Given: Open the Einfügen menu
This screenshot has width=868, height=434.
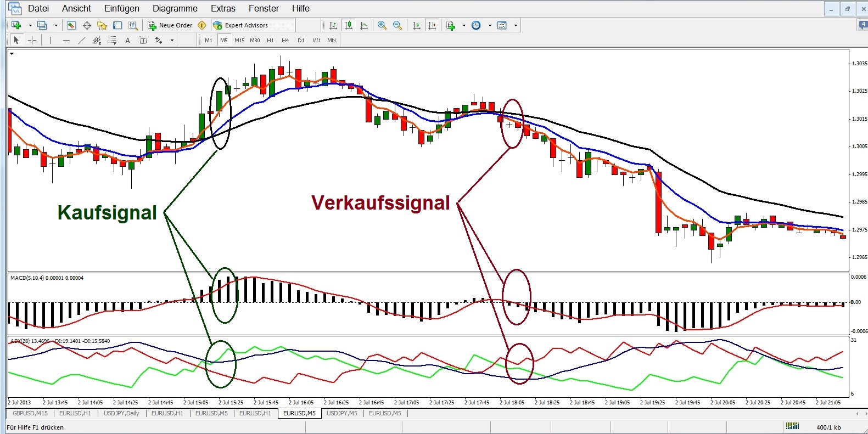Looking at the screenshot, I should [122, 8].
